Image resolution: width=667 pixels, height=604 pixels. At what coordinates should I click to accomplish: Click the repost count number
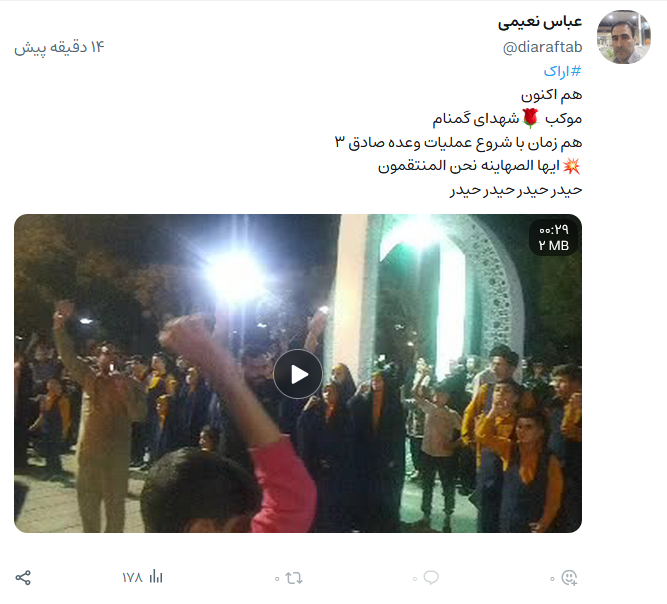click(x=277, y=579)
